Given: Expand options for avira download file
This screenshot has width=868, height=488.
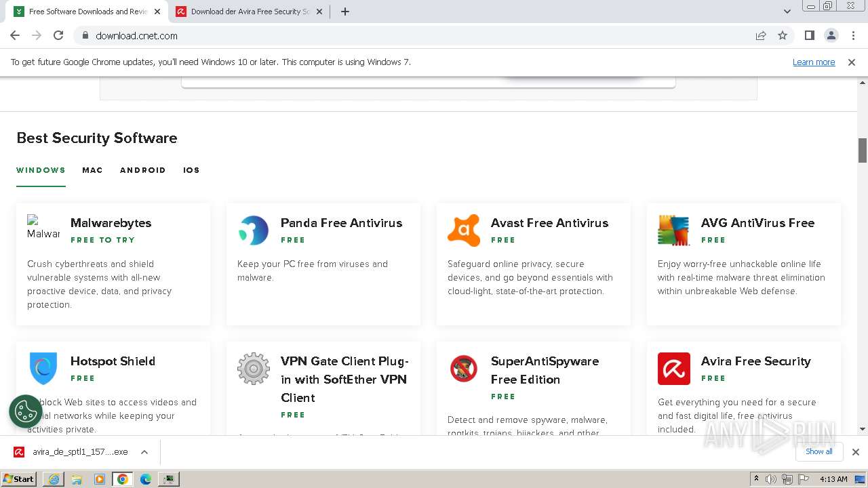Looking at the screenshot, I should click(144, 452).
